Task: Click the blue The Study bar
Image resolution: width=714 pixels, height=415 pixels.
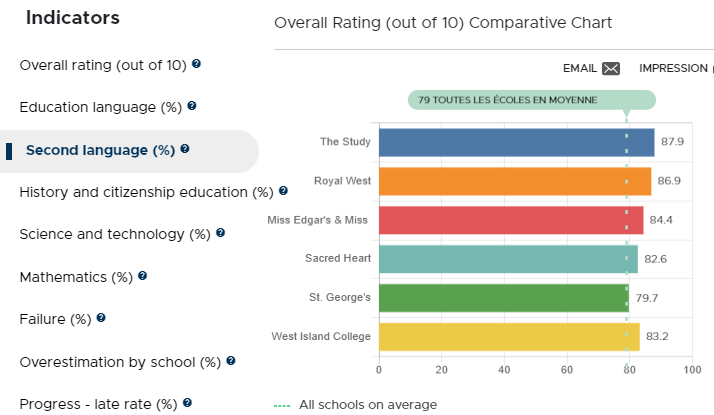Action: tap(516, 143)
